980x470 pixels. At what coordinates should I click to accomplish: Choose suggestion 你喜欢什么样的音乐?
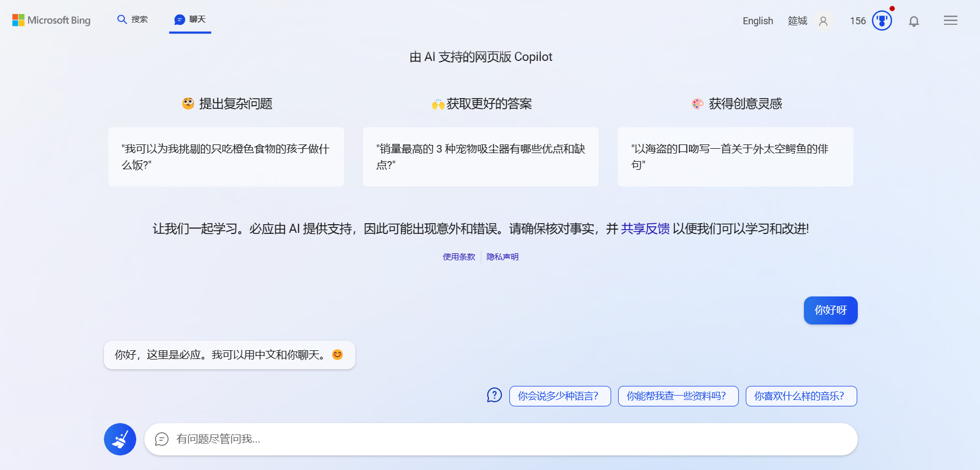point(801,396)
